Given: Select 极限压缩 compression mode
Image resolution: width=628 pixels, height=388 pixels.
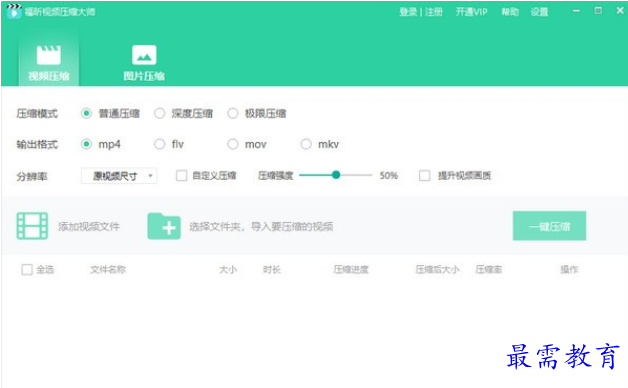Looking at the screenshot, I should 233,113.
